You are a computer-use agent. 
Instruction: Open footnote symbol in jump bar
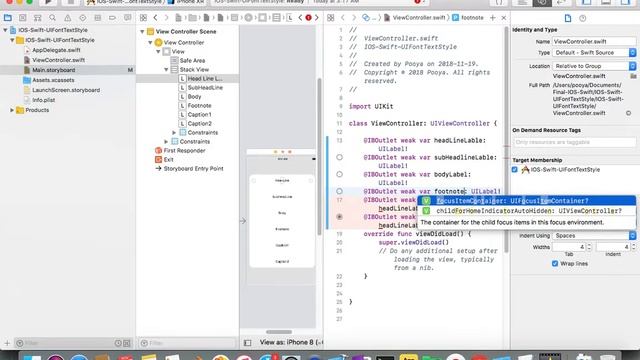pyautogui.click(x=468, y=18)
